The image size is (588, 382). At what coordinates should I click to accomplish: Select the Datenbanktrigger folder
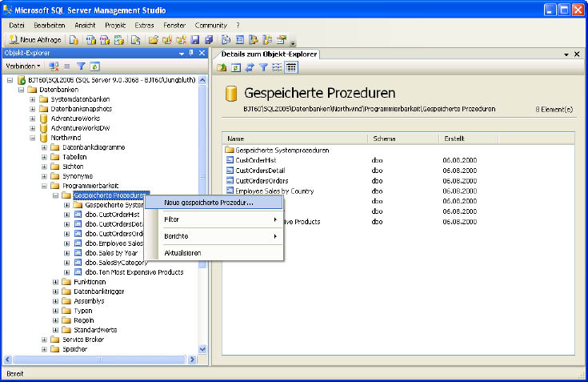point(98,292)
